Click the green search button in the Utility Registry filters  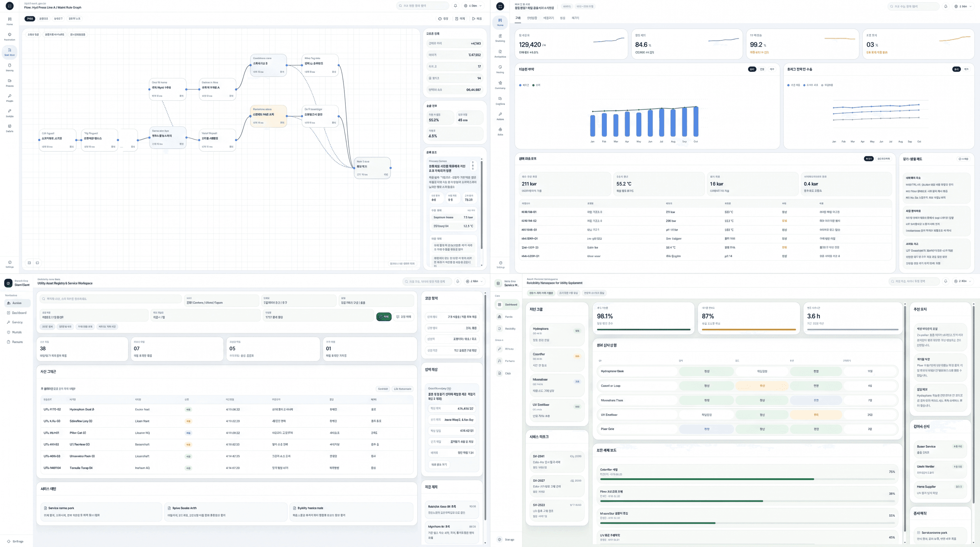coord(384,317)
